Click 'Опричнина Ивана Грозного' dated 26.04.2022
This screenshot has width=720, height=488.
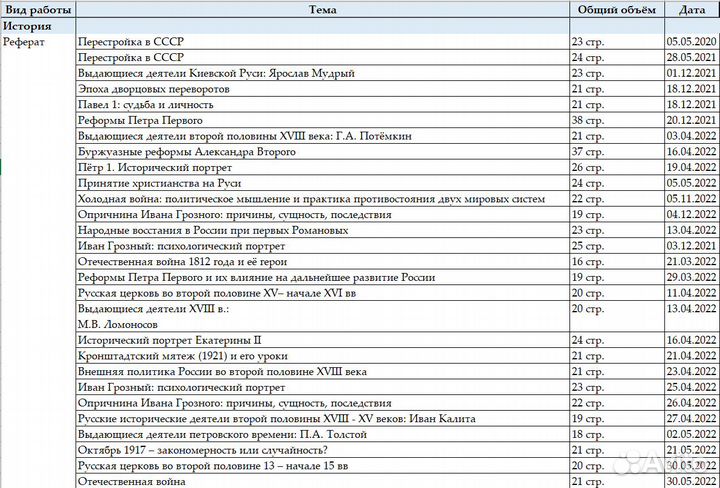click(322, 403)
